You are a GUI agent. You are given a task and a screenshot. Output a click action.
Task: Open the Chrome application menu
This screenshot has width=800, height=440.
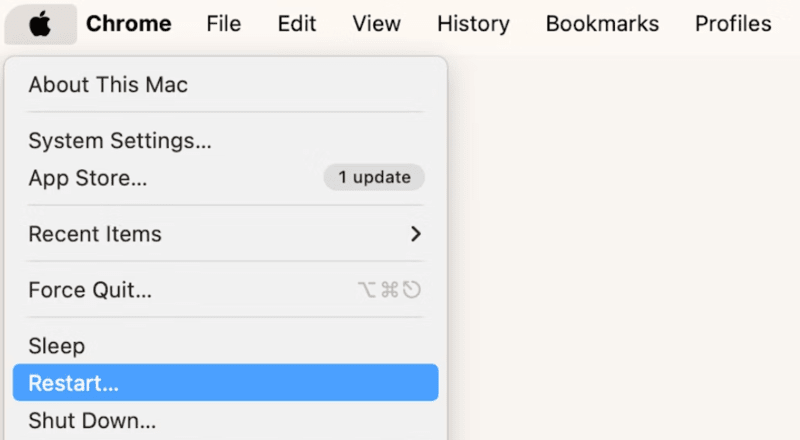pyautogui.click(x=128, y=23)
